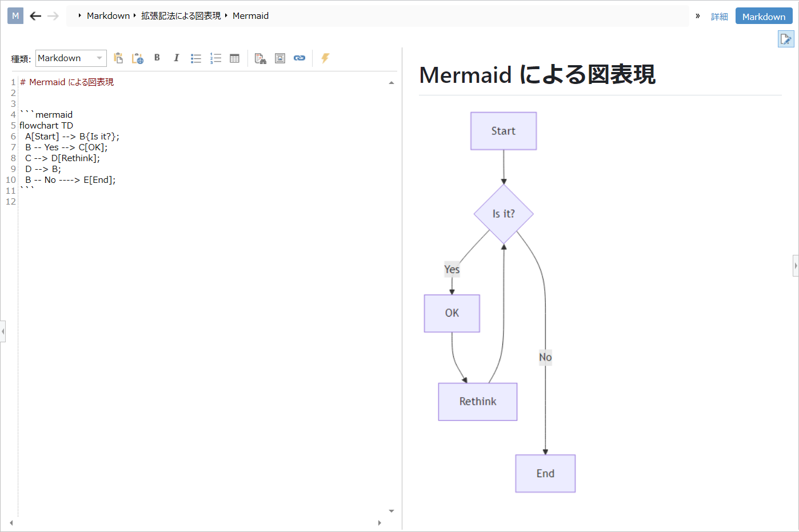
Task: Insert a hyperlink
Action: tap(299, 58)
